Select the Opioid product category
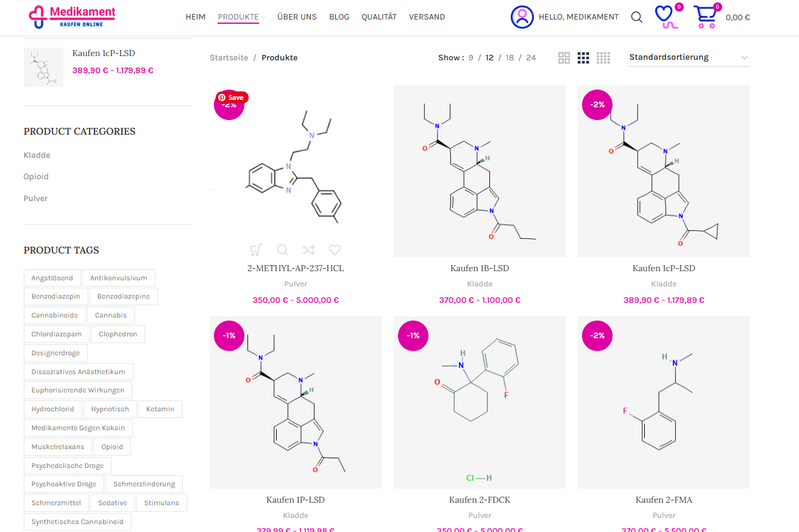799x532 pixels. [x=36, y=177]
